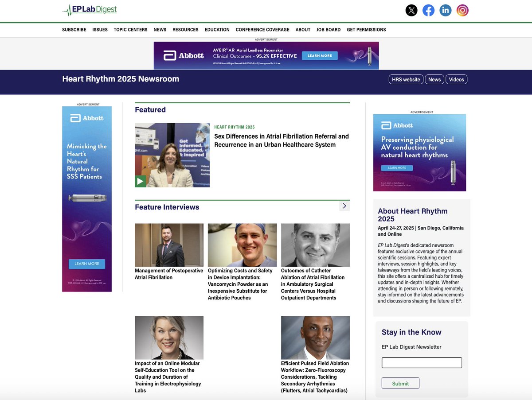Viewport: 532px width, 400px height.
Task: Open the X (Twitter) social icon
Action: click(x=411, y=10)
